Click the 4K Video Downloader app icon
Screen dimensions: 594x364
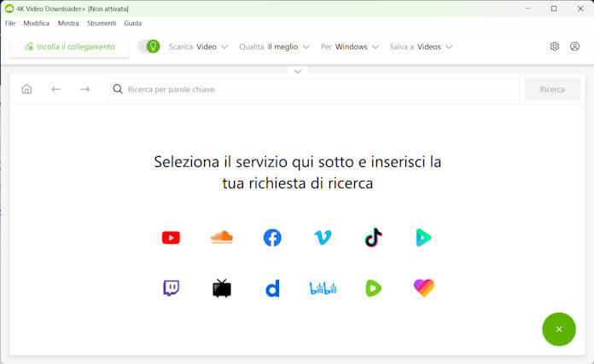pos(9,9)
